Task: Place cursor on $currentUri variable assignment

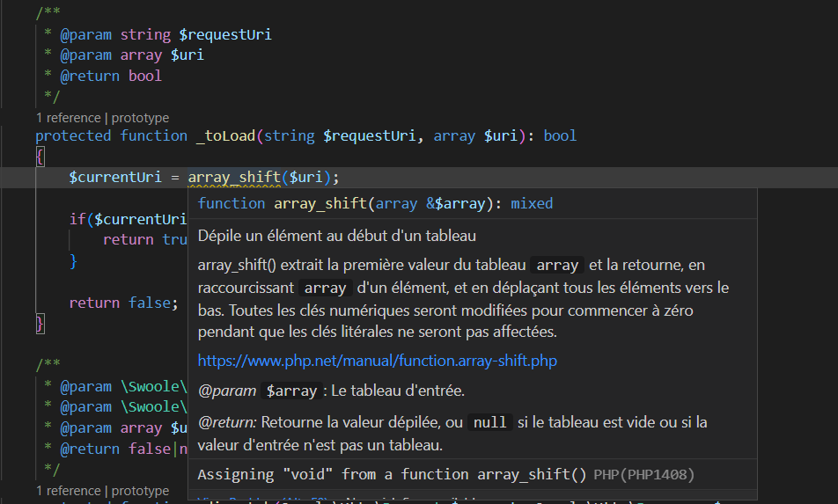Action: (x=115, y=177)
